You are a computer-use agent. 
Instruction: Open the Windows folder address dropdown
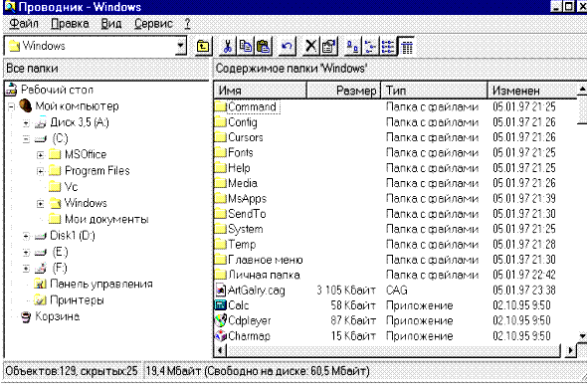click(181, 46)
